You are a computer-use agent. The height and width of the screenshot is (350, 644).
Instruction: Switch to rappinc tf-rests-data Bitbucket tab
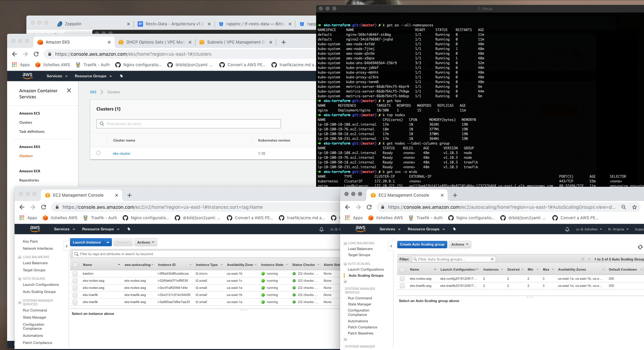[x=255, y=24]
